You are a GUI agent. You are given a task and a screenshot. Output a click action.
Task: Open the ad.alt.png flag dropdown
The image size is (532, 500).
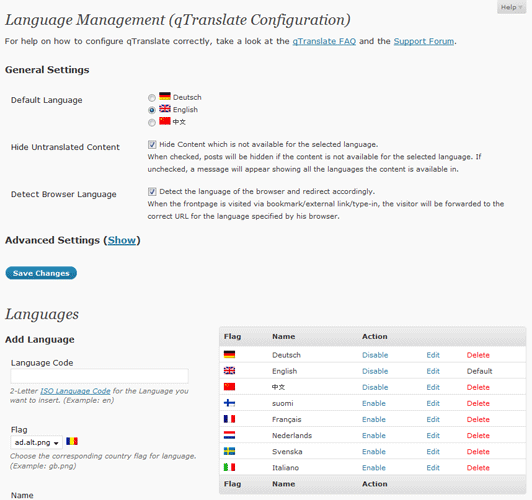tap(37, 442)
